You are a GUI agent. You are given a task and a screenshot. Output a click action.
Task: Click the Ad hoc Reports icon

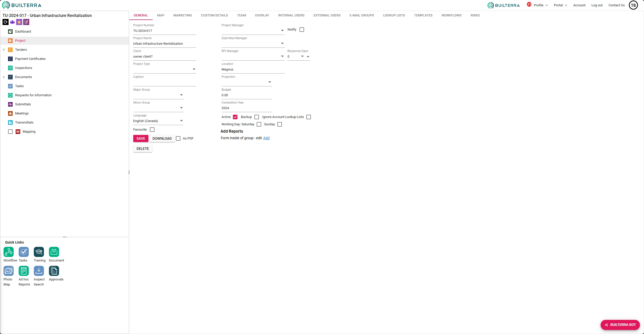click(x=24, y=271)
